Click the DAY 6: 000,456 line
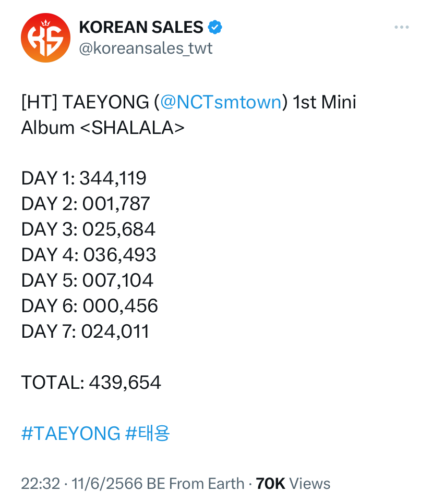Viewport: 432px width, 504px height. 90,305
